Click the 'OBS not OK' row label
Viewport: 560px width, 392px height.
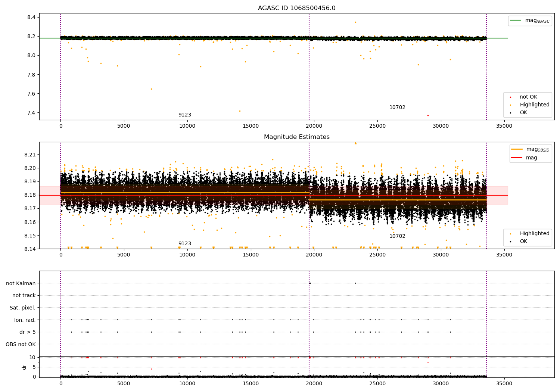pyautogui.click(x=21, y=344)
